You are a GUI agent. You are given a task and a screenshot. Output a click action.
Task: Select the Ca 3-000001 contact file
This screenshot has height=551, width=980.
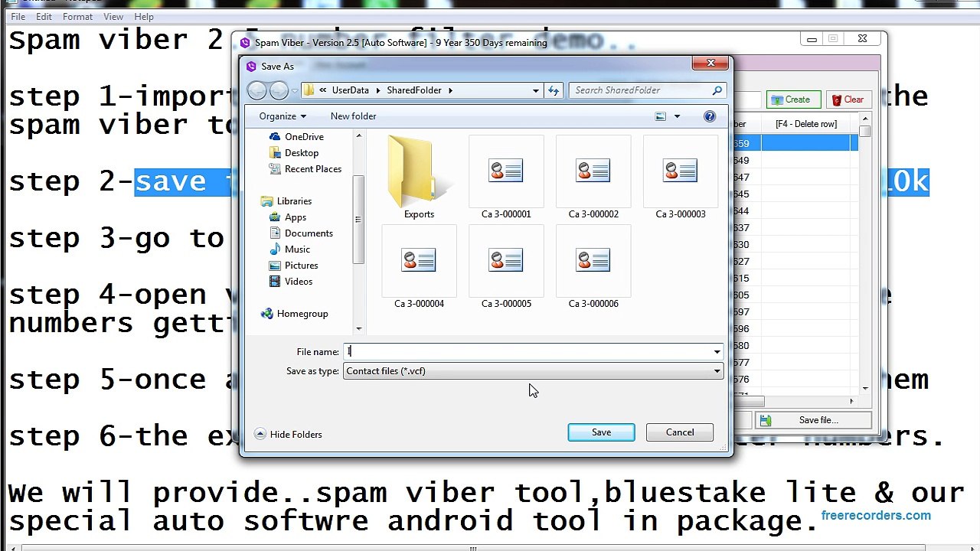[506, 178]
